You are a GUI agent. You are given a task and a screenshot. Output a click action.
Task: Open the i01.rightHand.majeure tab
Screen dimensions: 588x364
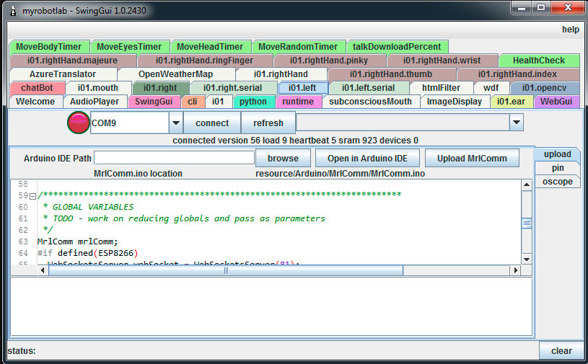point(72,61)
